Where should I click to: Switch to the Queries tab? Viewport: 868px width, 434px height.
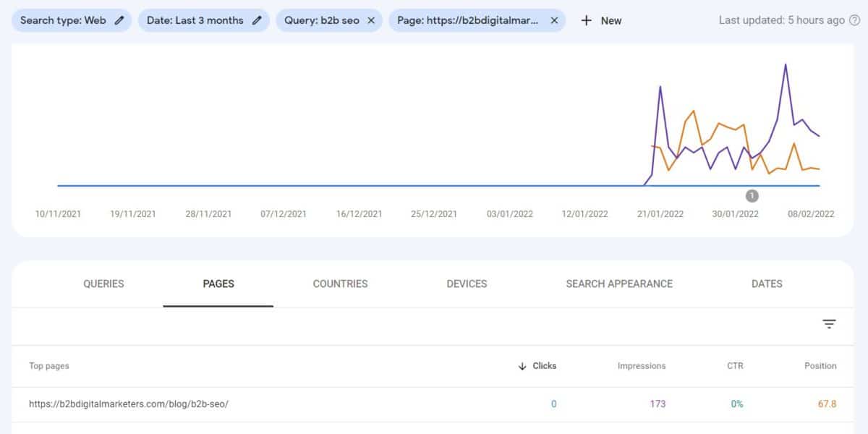[103, 284]
